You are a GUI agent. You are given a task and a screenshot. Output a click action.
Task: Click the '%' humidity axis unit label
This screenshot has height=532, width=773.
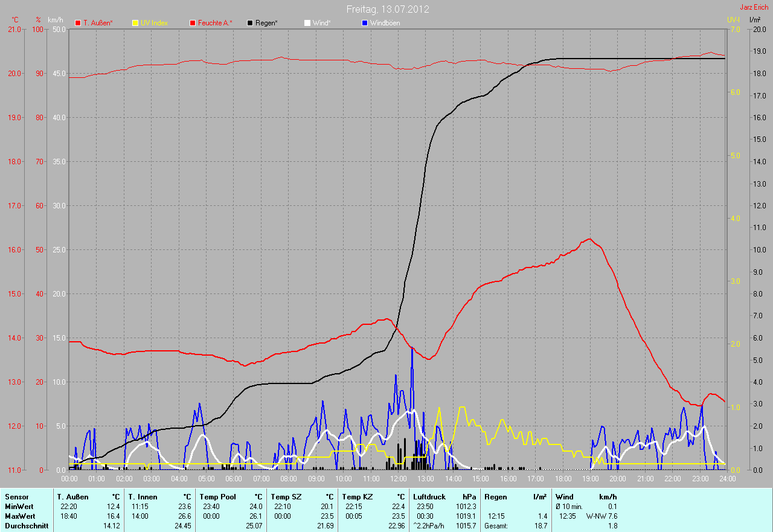[38, 20]
